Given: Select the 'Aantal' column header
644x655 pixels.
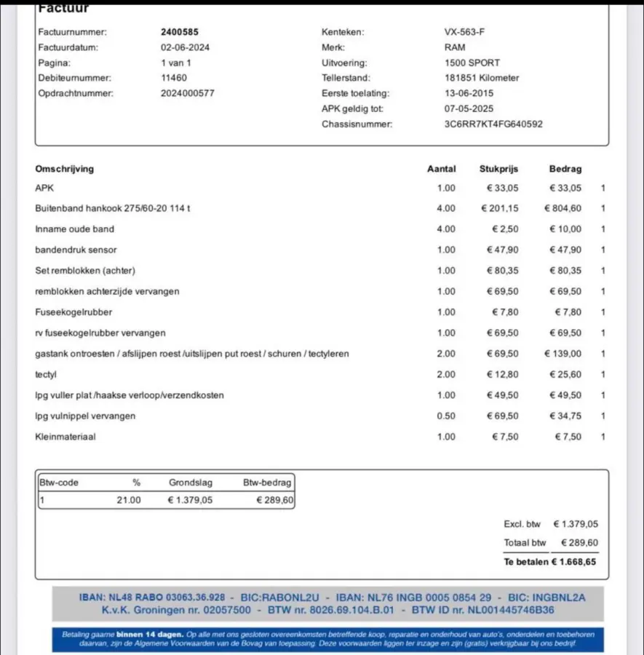Looking at the screenshot, I should [442, 169].
